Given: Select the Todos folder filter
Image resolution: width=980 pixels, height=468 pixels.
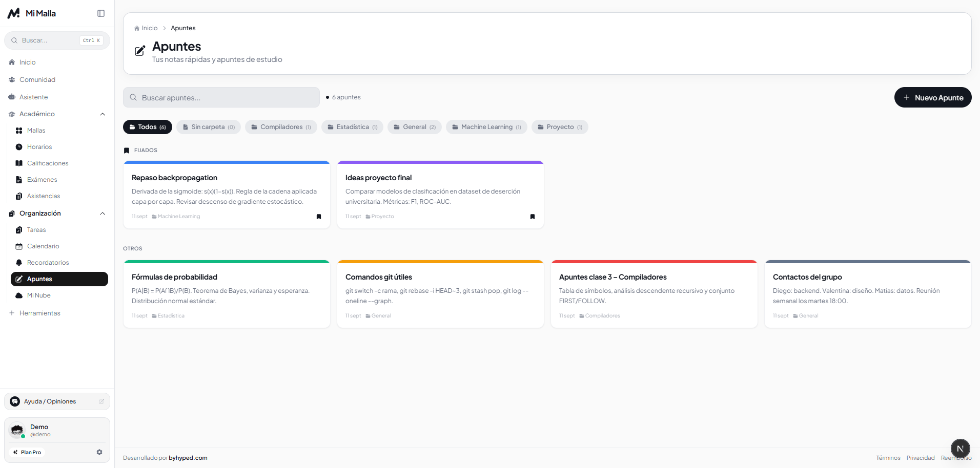Looking at the screenshot, I should (x=148, y=127).
